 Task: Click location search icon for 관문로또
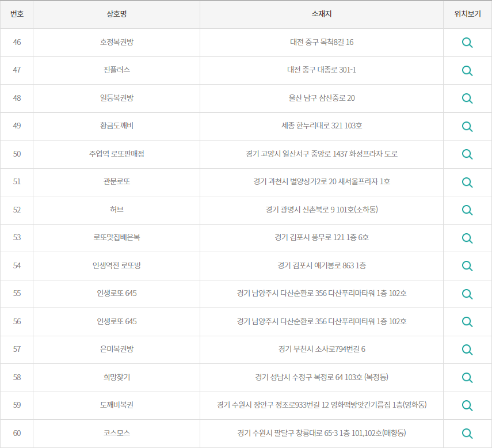click(x=467, y=182)
